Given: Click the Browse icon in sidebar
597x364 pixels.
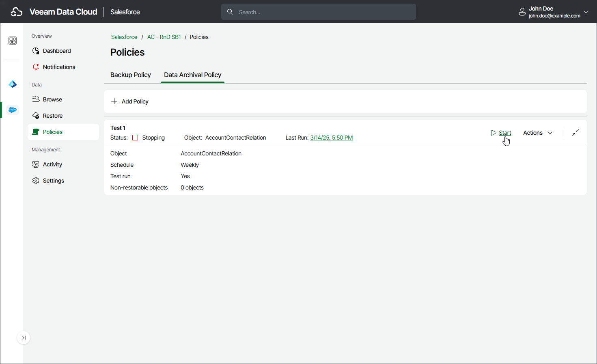Looking at the screenshot, I should click(x=36, y=99).
